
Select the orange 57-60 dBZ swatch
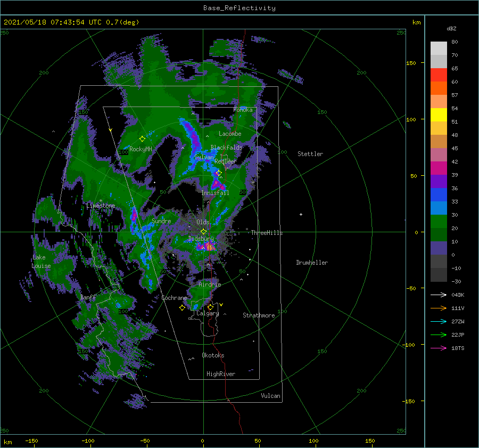coord(439,88)
